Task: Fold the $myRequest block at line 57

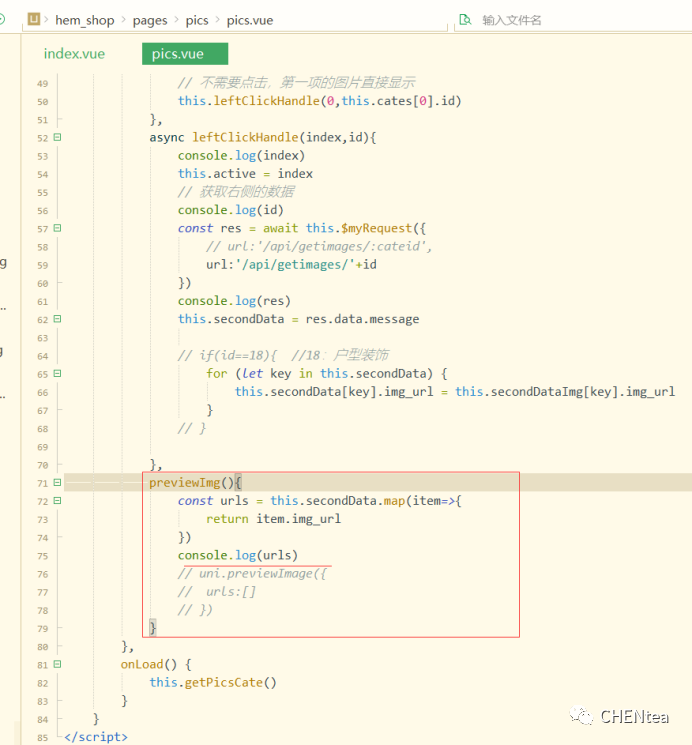Action: pyautogui.click(x=57, y=228)
